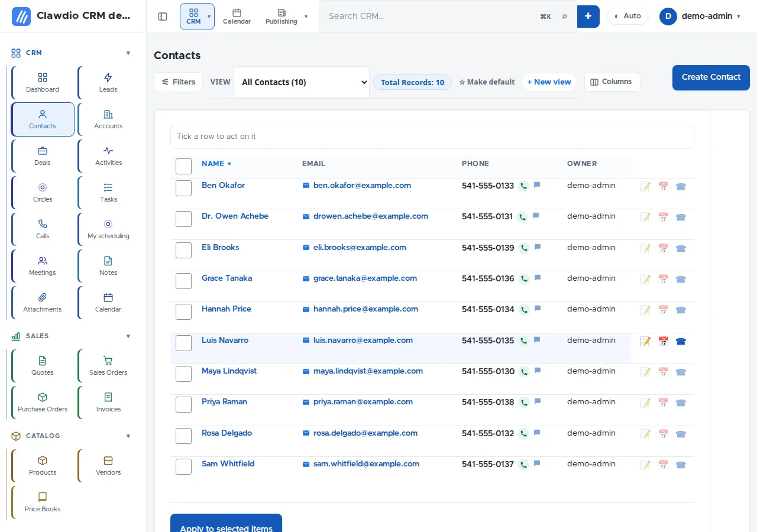Open Deals in the sidebar

tap(43, 156)
